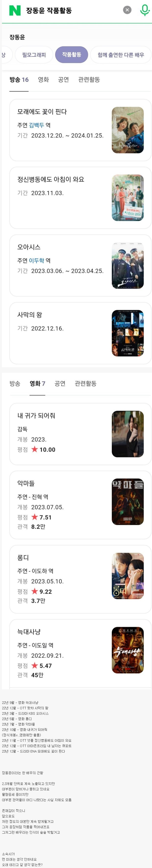
Task: Open the 롱디 movie title link
Action: 23,558
